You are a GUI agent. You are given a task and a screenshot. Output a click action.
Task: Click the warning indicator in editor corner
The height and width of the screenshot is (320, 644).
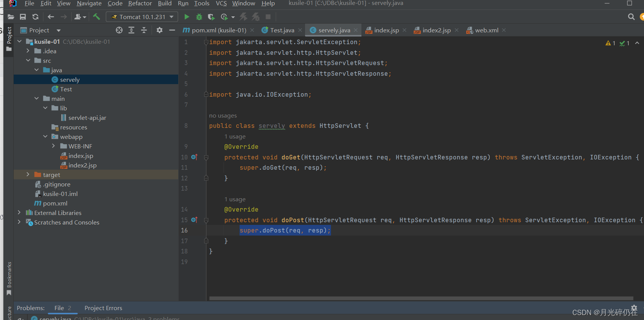(610, 43)
